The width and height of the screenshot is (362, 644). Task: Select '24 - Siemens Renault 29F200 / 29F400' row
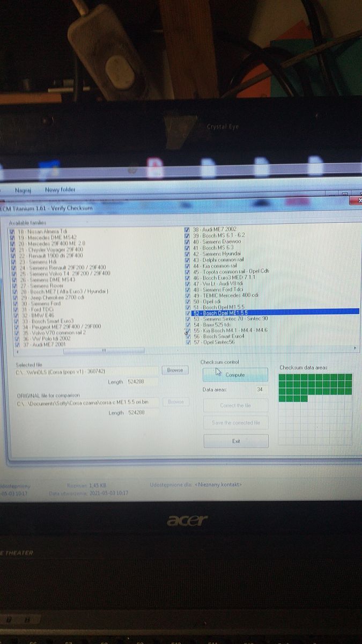pos(62,267)
